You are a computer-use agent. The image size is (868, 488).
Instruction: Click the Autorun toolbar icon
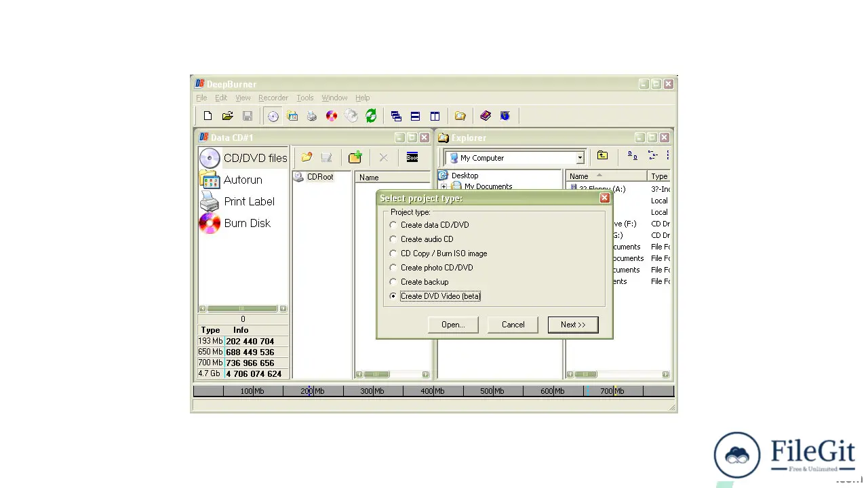pos(292,116)
